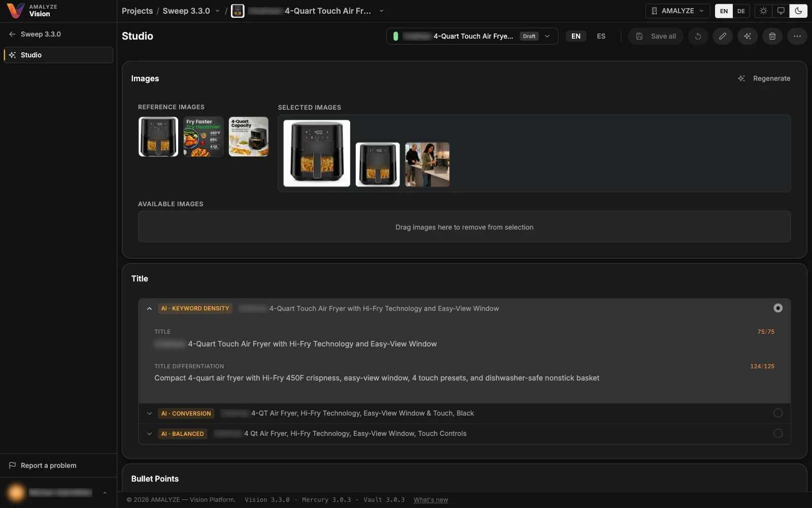Image resolution: width=812 pixels, height=508 pixels.
Task: Click the user avatar in sidebar
Action: click(16, 492)
